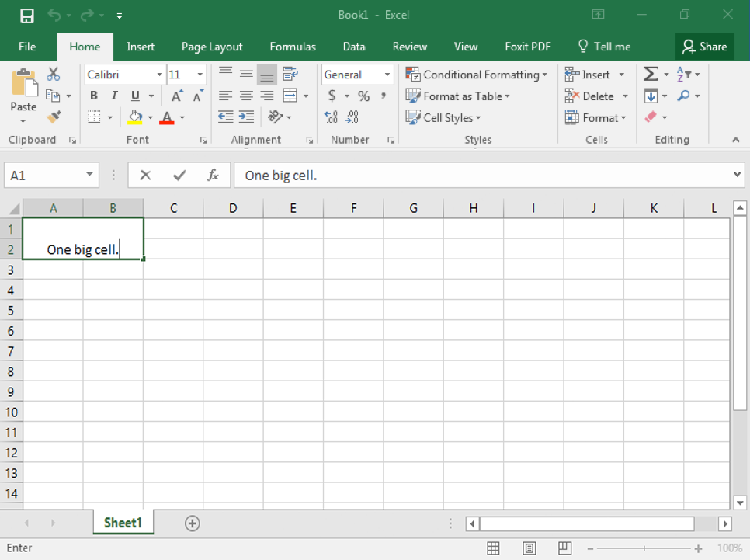750x560 pixels.
Task: Toggle Bold formatting
Action: [x=94, y=96]
